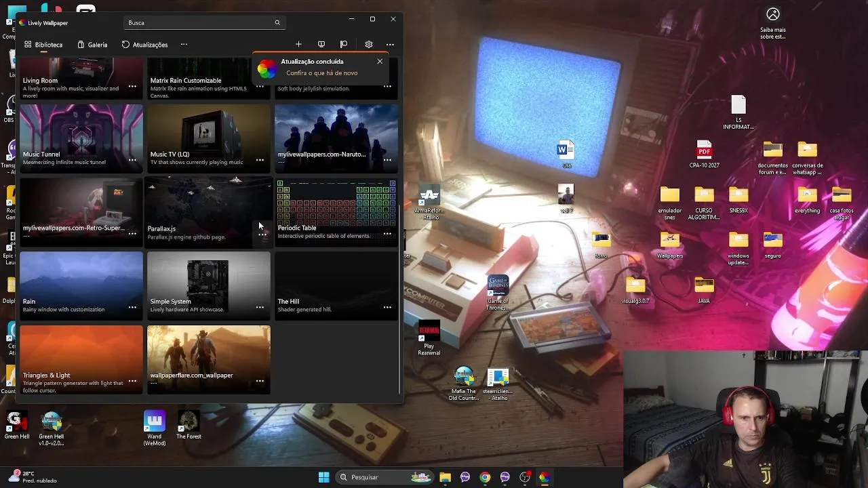Viewport: 868px width, 488px height.
Task: Open Lively settings gear icon
Action: click(368, 45)
